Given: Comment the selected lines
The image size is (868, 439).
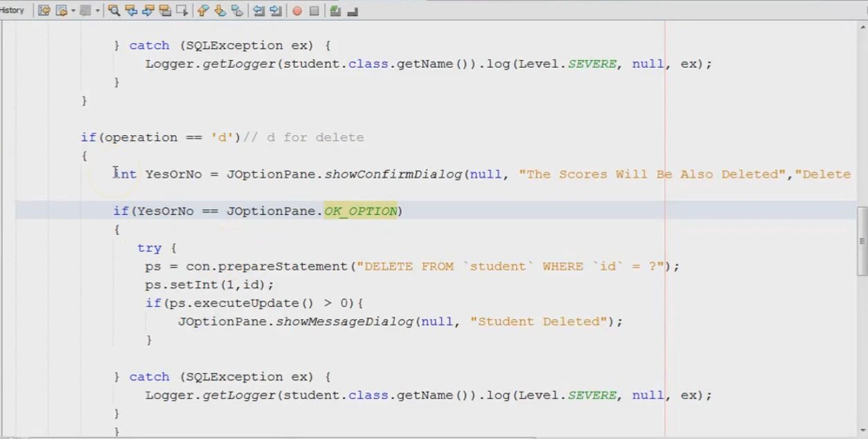Looking at the screenshot, I should tap(335, 10).
